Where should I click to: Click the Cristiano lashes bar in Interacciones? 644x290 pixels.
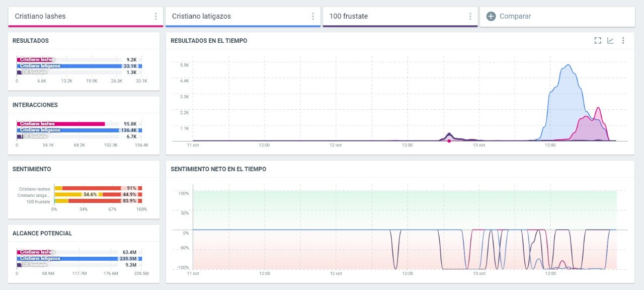coord(61,124)
